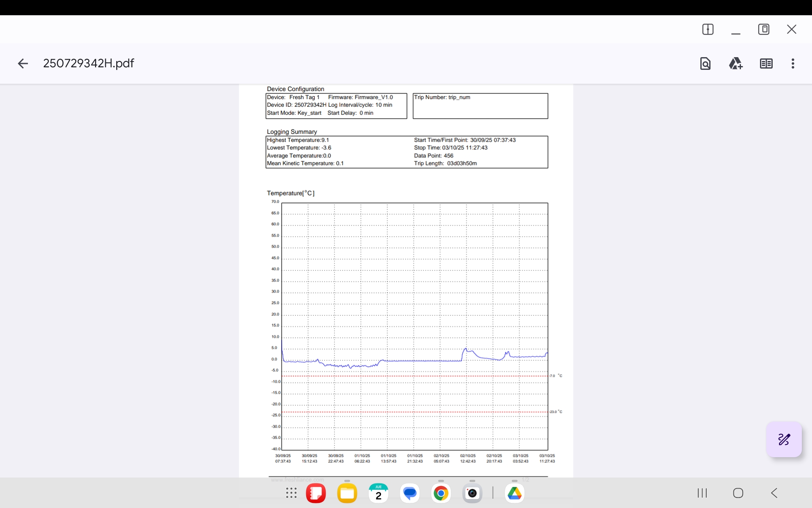Launch Chrome from the taskbar
Viewport: 812px width, 508px height.
pyautogui.click(x=441, y=493)
